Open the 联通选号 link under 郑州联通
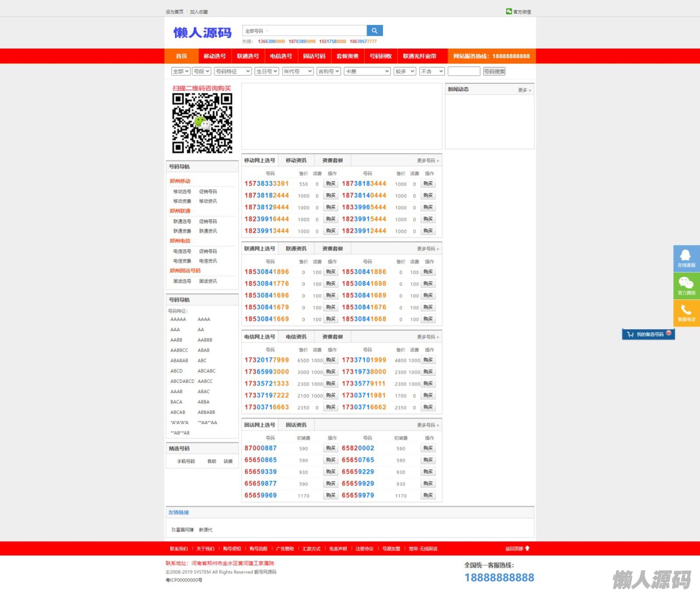This screenshot has height=595, width=700. tap(182, 222)
